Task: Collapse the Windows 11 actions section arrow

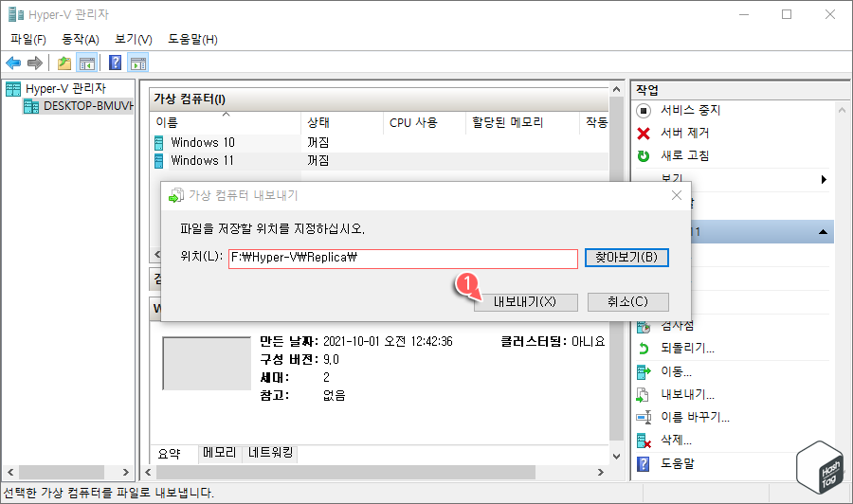Action: [x=823, y=232]
